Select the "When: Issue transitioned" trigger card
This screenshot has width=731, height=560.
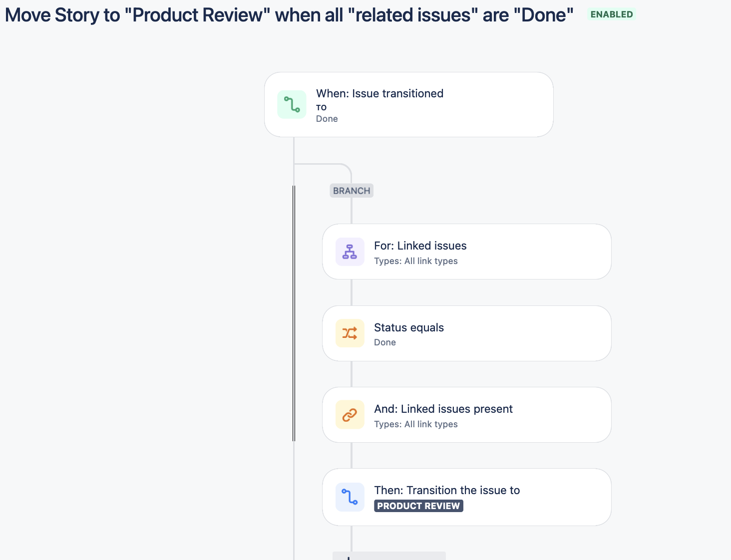(x=408, y=104)
